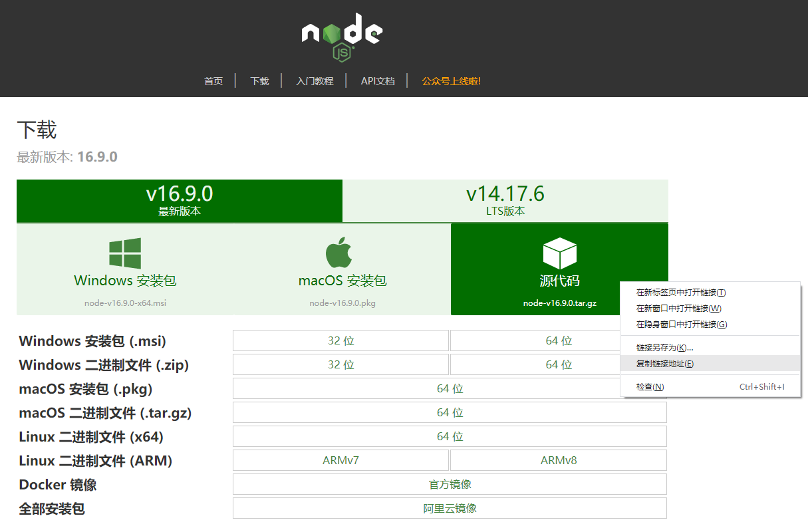Viewport: 808px width, 532px height.
Task: Click the Docker 镜像 row label
Action: 58,485
